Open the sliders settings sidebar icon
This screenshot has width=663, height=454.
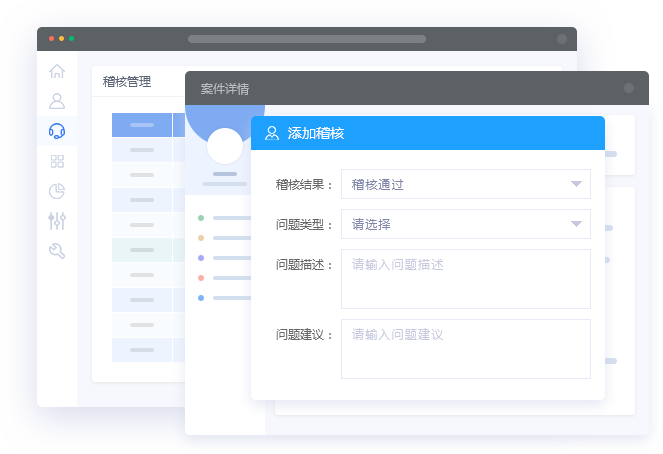click(57, 221)
